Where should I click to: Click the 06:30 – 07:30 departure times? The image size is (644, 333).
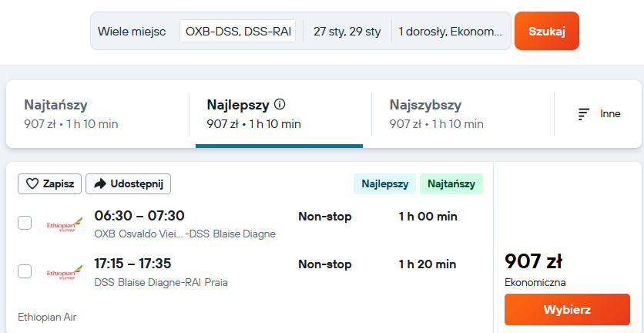click(139, 215)
